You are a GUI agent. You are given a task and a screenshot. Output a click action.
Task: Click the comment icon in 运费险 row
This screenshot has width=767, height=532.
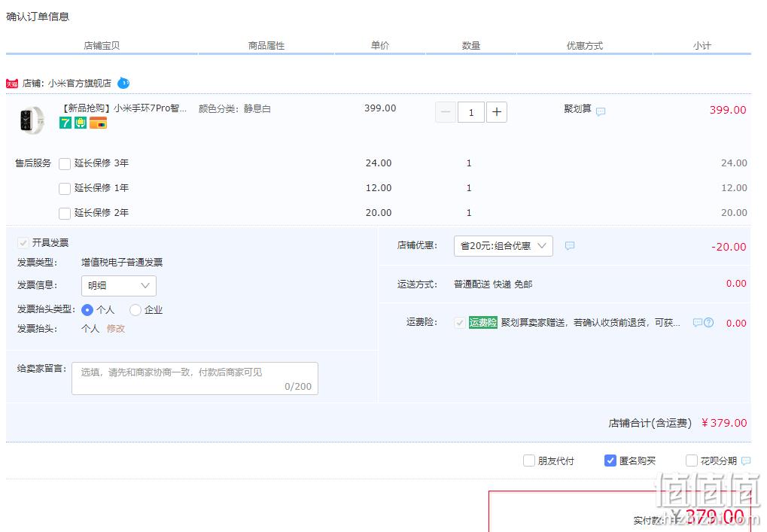698,323
